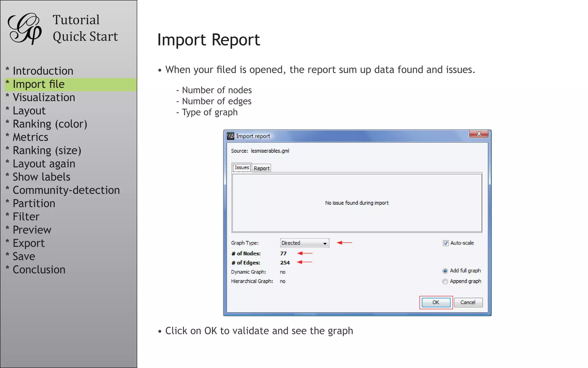588x368 pixels.
Task: Select the Issues tab
Action: point(242,168)
